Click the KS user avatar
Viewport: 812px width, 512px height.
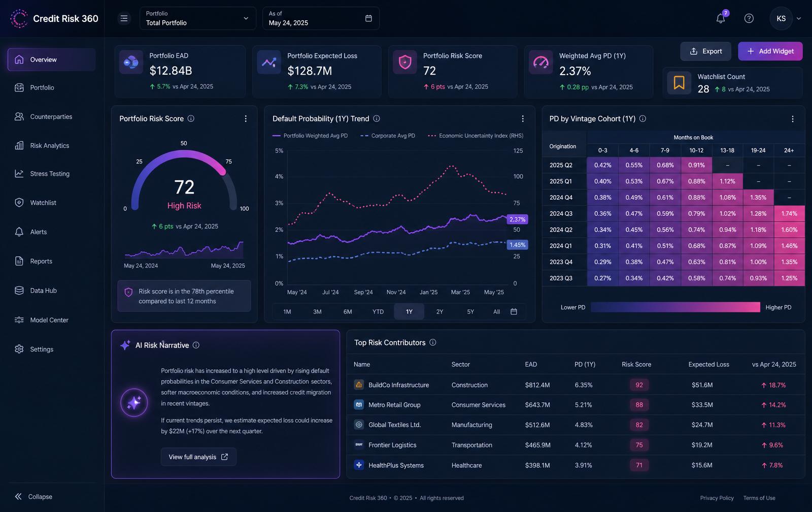pos(781,18)
